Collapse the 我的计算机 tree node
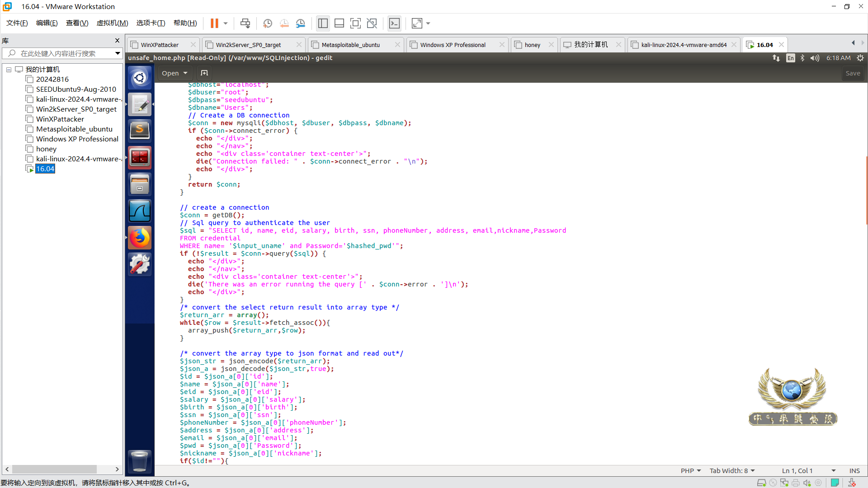This screenshot has height=488, width=868. click(9, 70)
